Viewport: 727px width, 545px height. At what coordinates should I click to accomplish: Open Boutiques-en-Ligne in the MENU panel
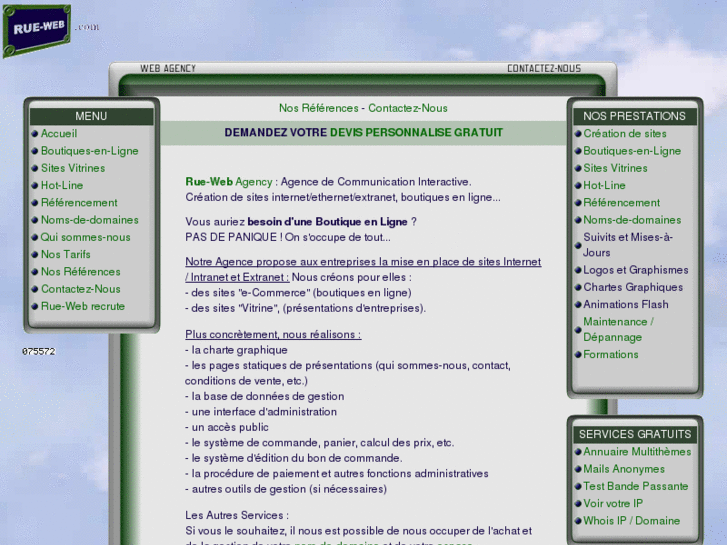89,151
